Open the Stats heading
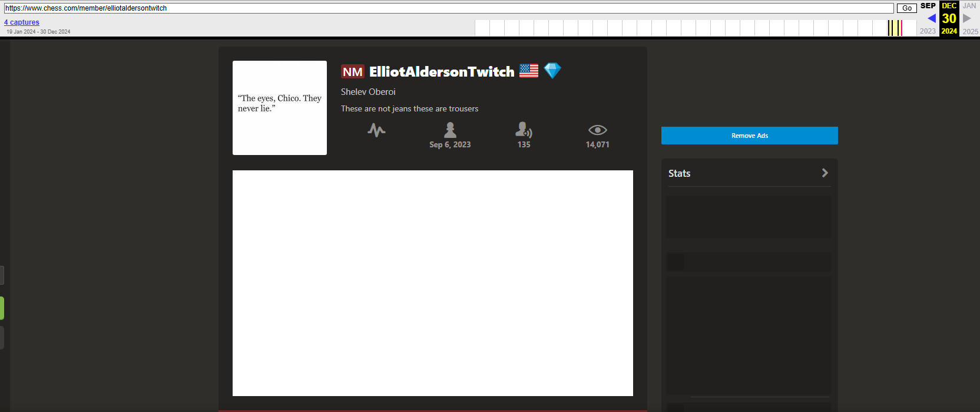Image resolution: width=980 pixels, height=412 pixels. click(679, 173)
